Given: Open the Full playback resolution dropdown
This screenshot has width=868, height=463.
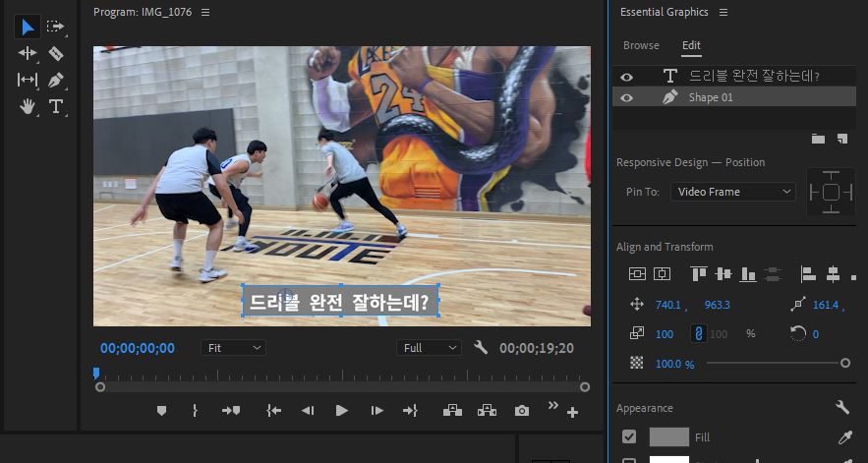Looking at the screenshot, I should 429,348.
